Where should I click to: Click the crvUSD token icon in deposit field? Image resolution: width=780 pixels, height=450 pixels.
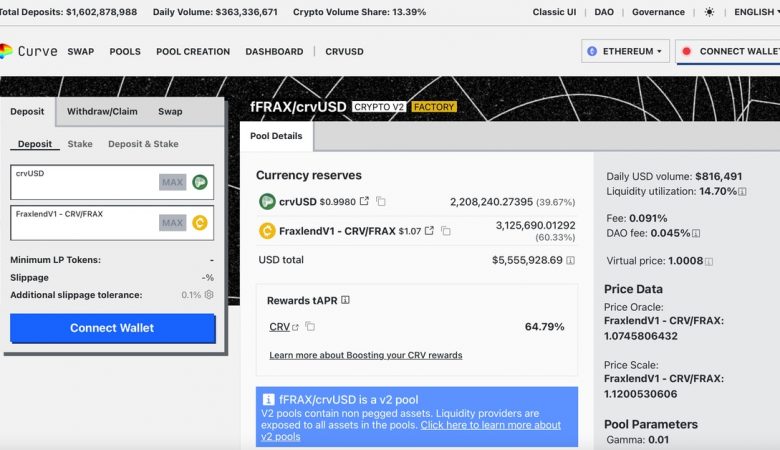tap(200, 182)
